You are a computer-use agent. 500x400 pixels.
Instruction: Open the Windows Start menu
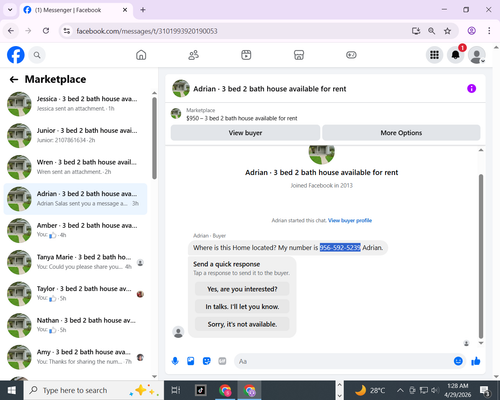click(x=11, y=390)
